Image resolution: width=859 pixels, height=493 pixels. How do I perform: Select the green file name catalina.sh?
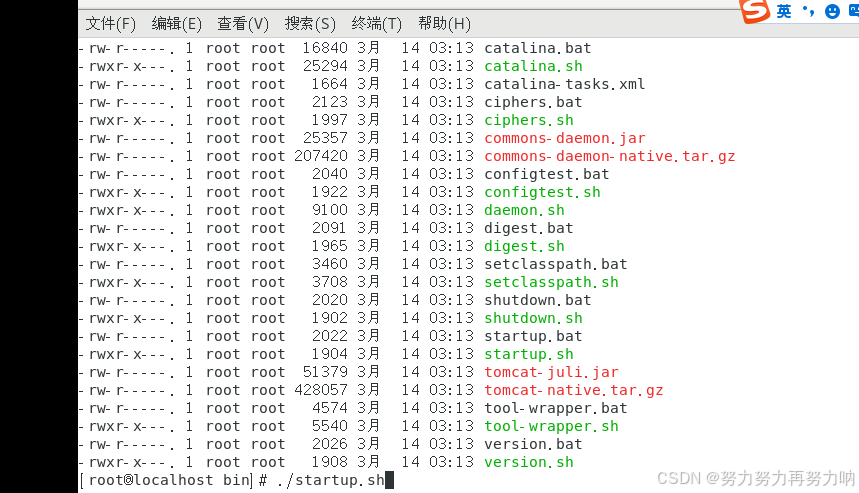pos(533,66)
